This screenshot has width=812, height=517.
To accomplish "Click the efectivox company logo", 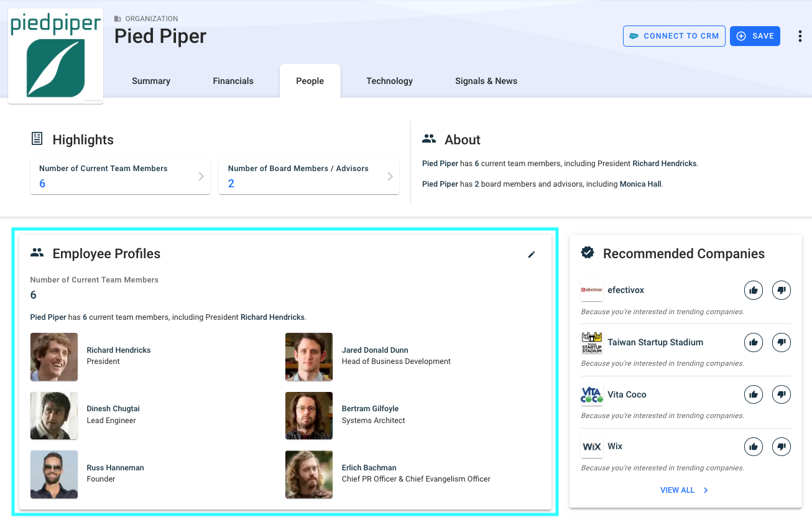I will [x=592, y=290].
